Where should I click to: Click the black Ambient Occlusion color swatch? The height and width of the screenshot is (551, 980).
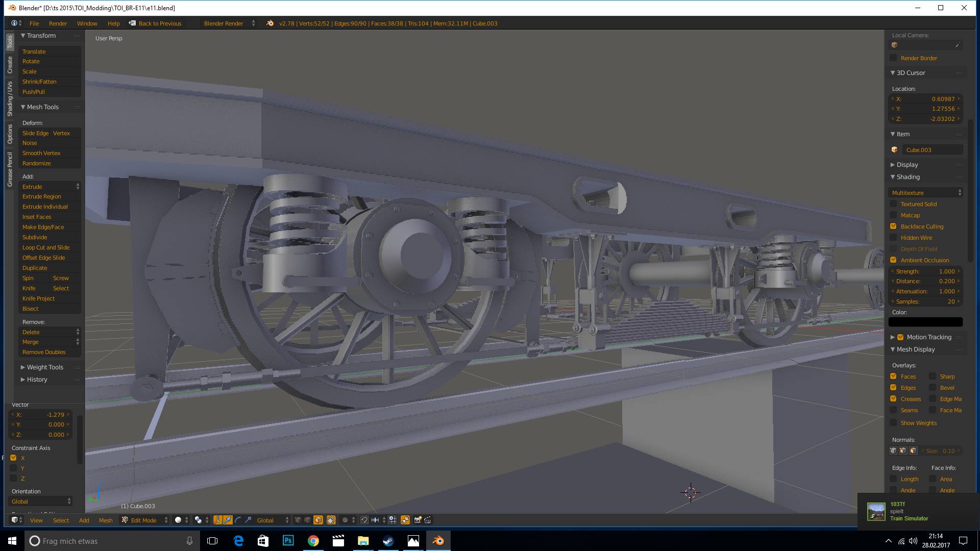pos(925,322)
